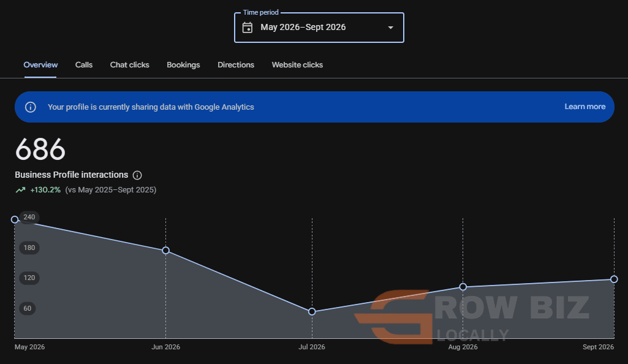This screenshot has width=628, height=364.
Task: Select the May 2026–Sept 2026 range text
Action: (x=303, y=27)
